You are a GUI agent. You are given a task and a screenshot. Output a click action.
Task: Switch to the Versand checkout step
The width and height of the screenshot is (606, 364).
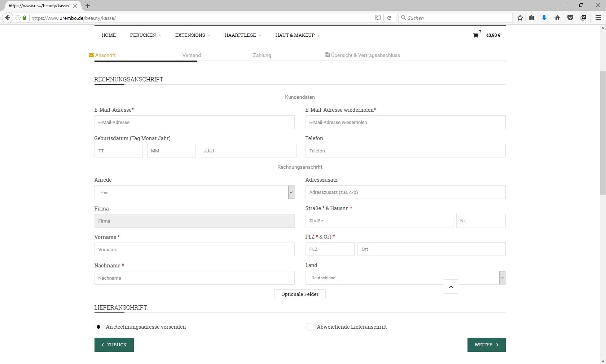[x=192, y=55]
